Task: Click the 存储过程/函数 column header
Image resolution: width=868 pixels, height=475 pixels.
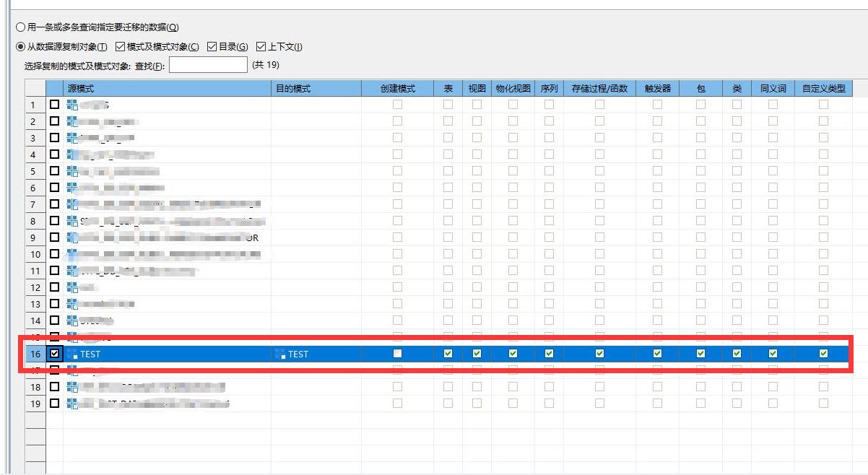Action: tap(599, 88)
